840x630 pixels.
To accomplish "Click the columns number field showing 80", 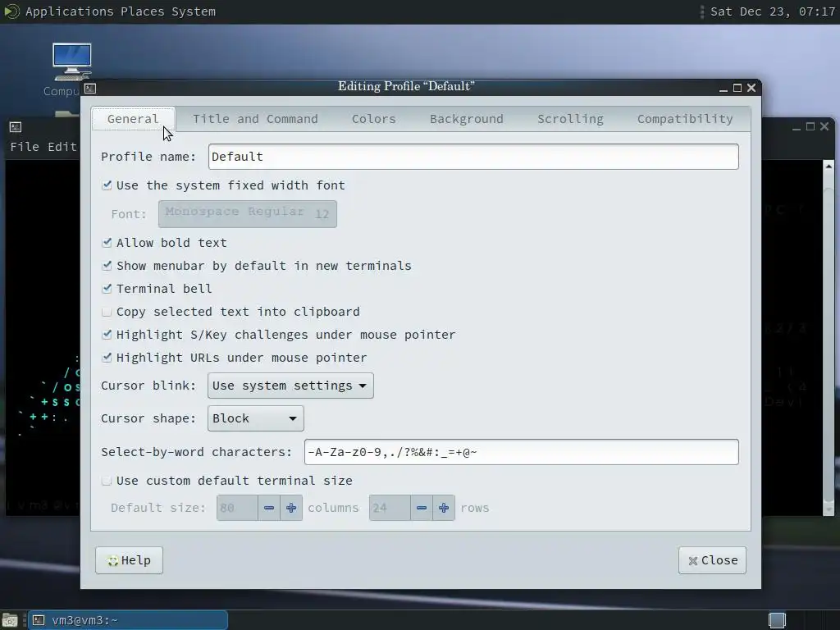I will click(237, 508).
